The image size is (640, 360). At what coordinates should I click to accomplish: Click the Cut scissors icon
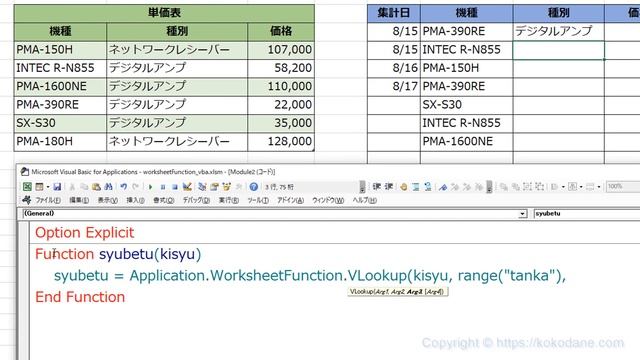coord(72,187)
